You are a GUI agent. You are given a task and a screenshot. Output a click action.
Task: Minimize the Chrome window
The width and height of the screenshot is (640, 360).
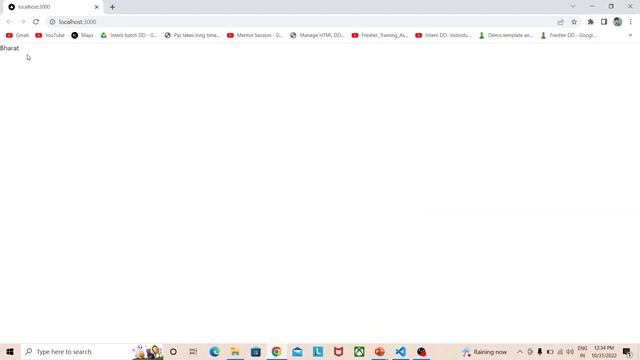pos(592,7)
